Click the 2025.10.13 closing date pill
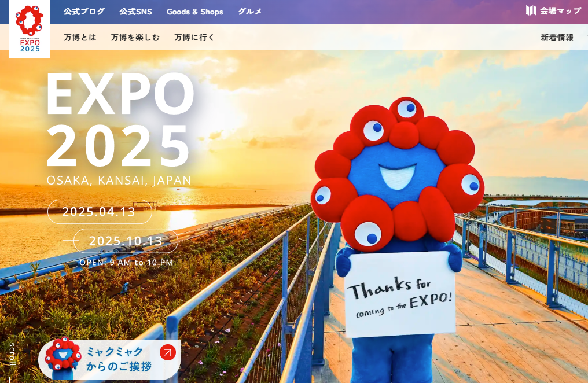 tap(126, 241)
